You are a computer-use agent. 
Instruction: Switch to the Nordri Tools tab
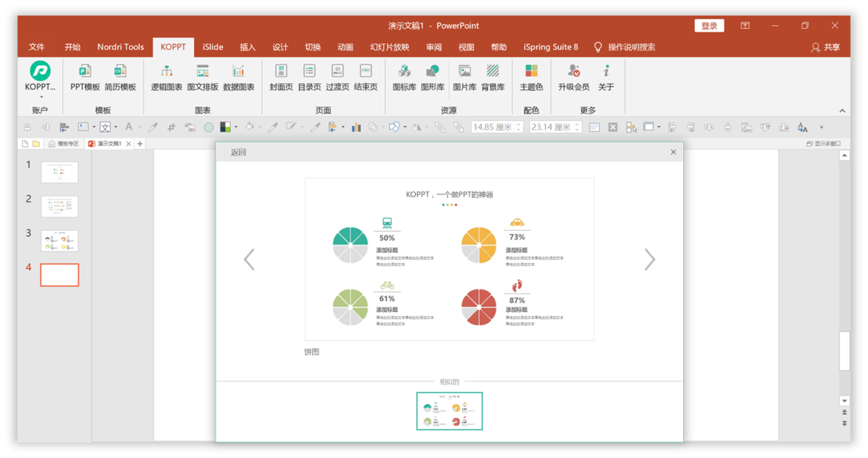(x=120, y=47)
